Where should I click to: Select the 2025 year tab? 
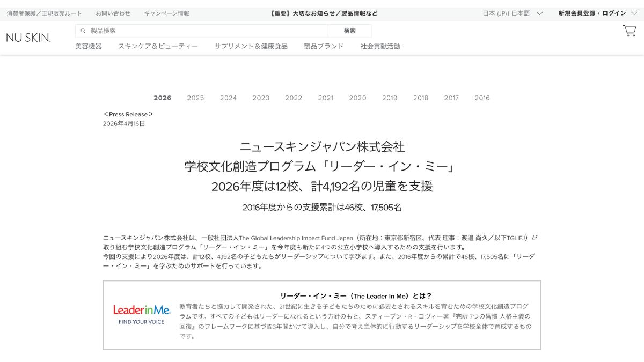[x=195, y=98]
